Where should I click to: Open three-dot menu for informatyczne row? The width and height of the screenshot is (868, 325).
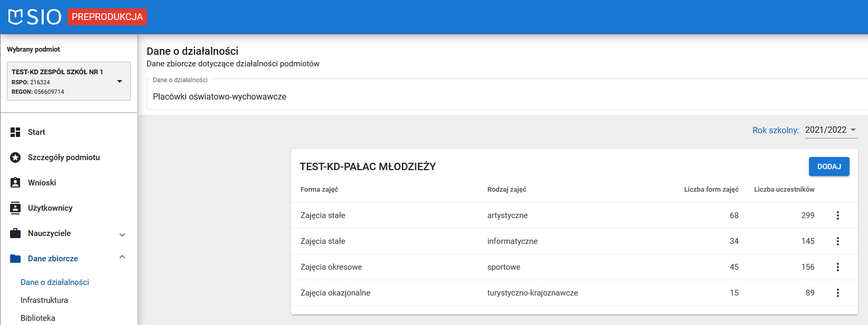(837, 241)
